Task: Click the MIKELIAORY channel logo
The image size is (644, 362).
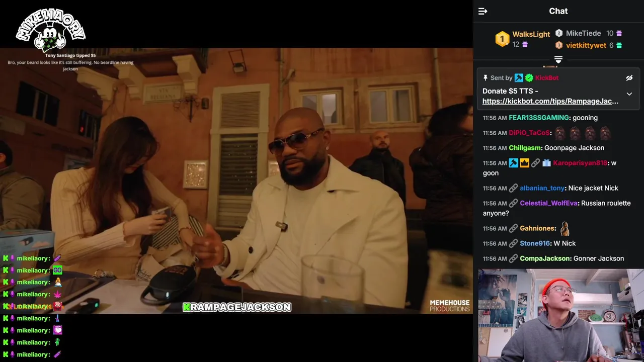Action: coord(50,30)
